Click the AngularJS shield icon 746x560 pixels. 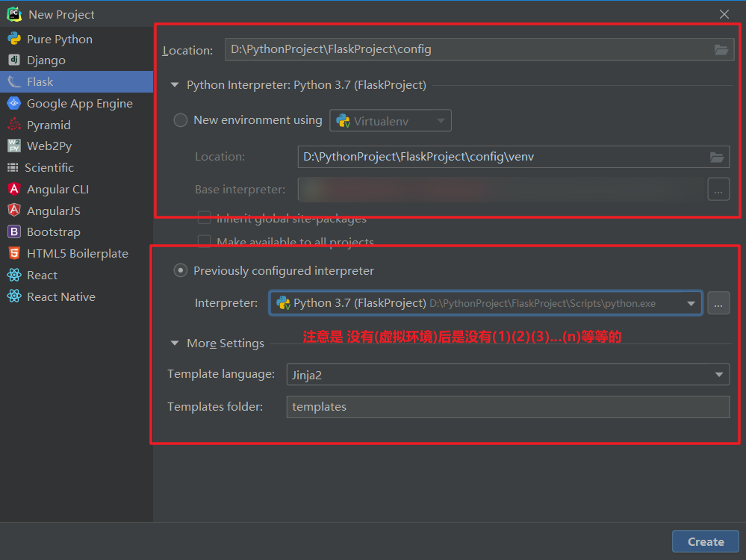(14, 211)
